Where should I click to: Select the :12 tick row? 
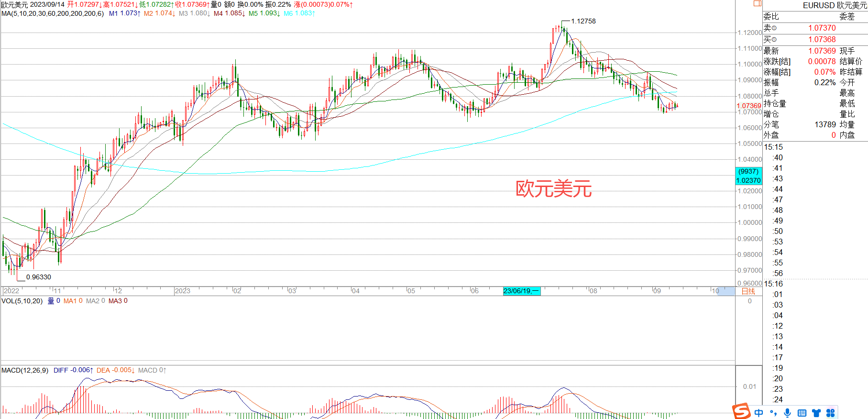pyautogui.click(x=778, y=326)
